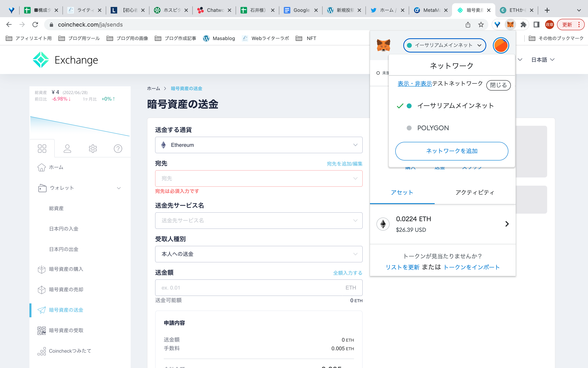Expand the ウォレット sidebar section
Viewport: 588px width, 368px height.
pyautogui.click(x=80, y=188)
